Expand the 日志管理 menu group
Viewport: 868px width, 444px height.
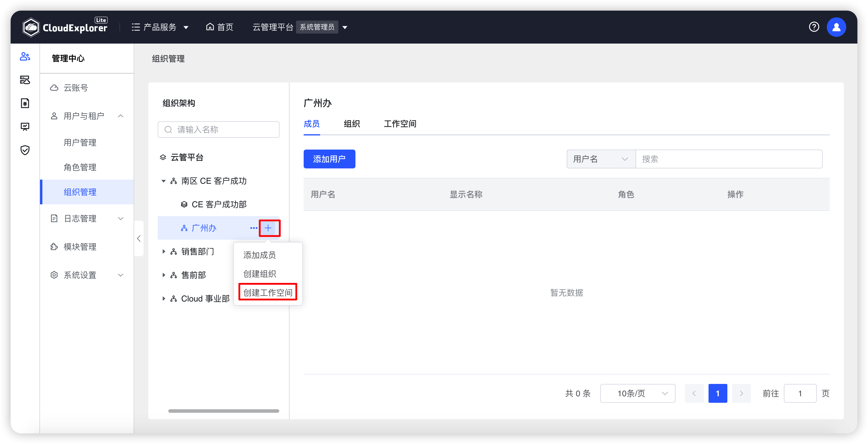pyautogui.click(x=87, y=218)
